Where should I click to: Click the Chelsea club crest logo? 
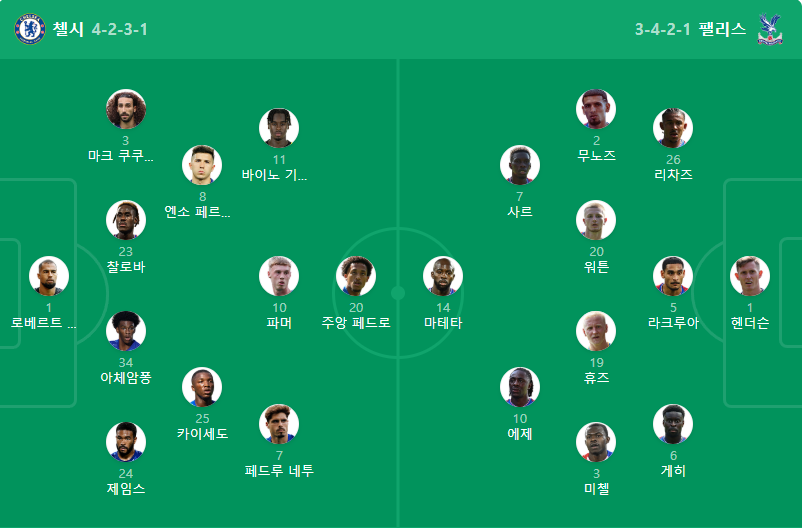30,29
